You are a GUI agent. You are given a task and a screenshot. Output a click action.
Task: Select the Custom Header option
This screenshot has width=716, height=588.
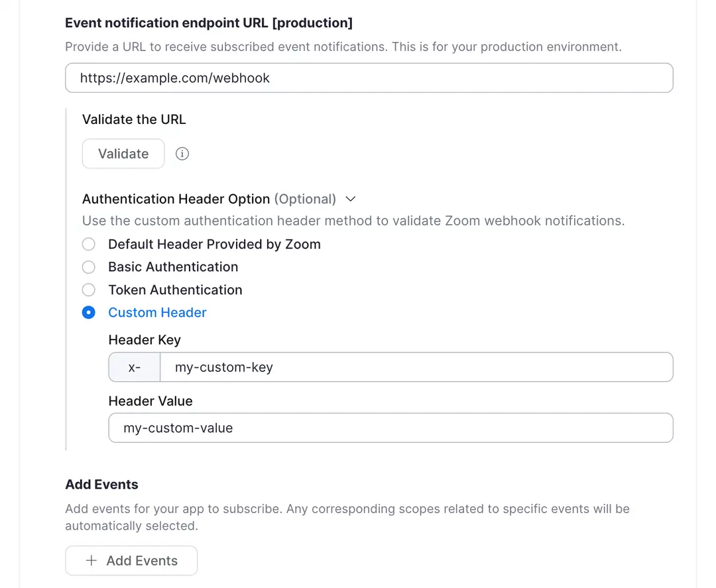tap(89, 312)
